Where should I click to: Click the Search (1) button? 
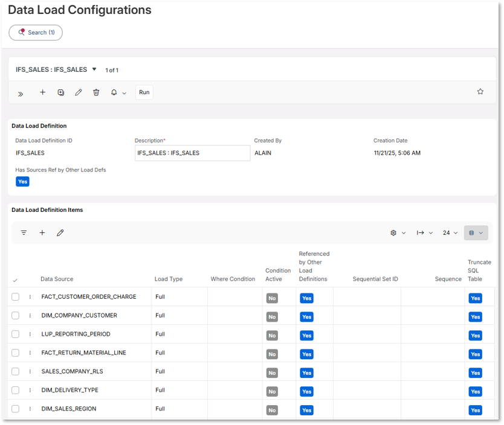click(x=36, y=33)
